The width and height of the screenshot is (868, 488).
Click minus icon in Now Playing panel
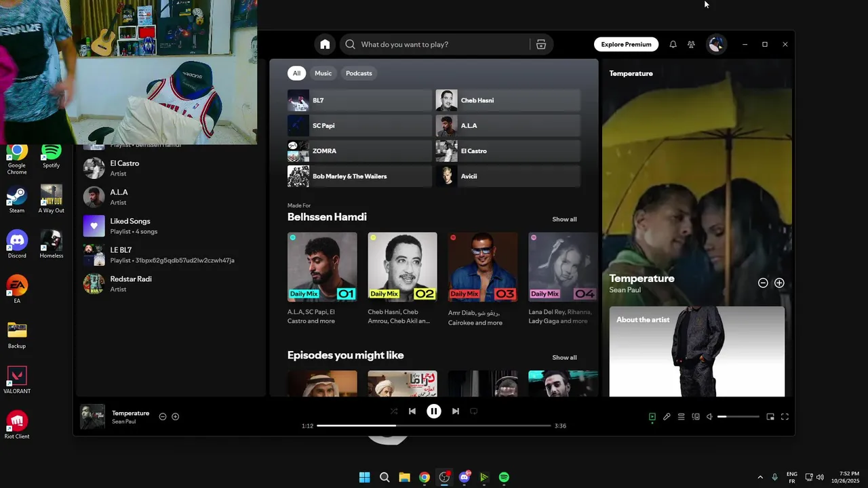coord(763,283)
